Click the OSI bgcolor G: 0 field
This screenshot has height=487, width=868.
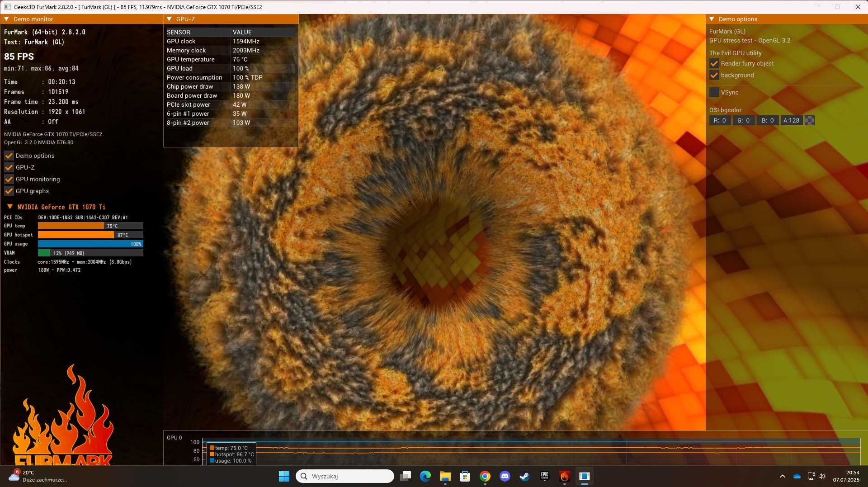pos(744,120)
